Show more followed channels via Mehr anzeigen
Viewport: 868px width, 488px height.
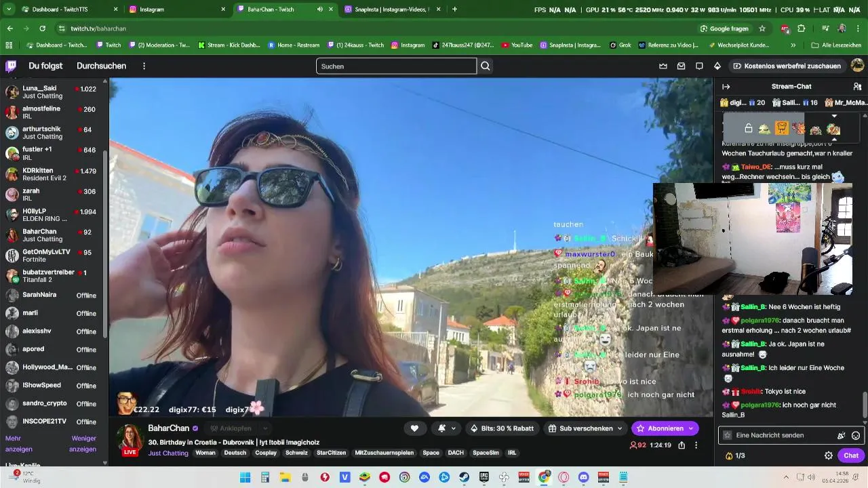tap(18, 444)
